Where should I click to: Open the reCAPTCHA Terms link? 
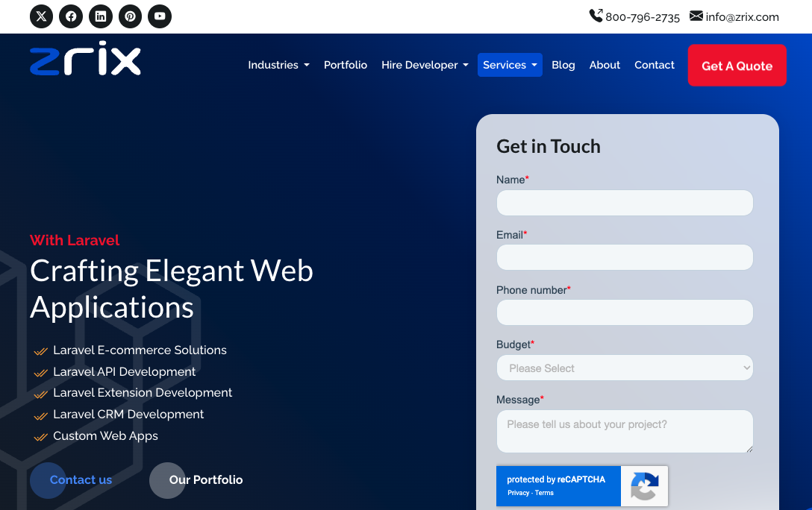(544, 493)
